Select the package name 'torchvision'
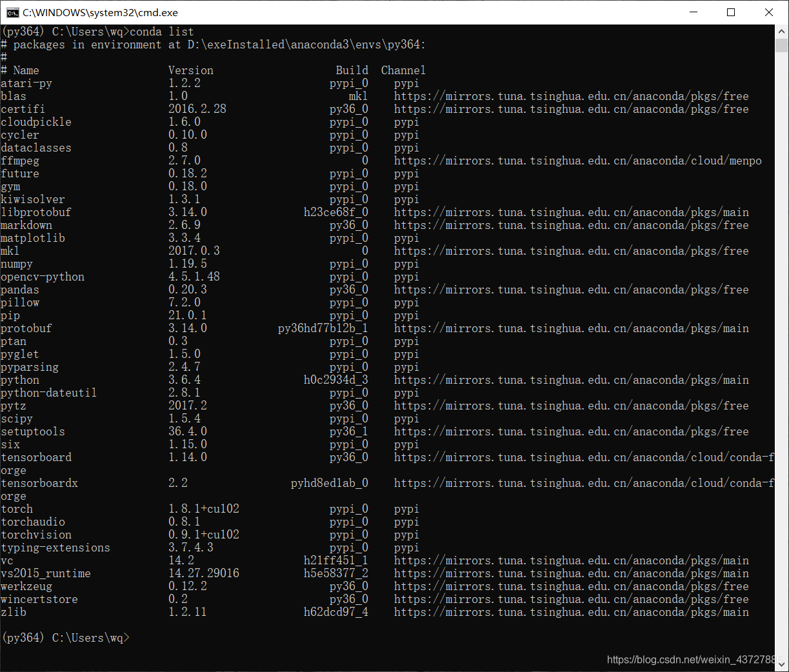This screenshot has width=789, height=672. [x=36, y=535]
